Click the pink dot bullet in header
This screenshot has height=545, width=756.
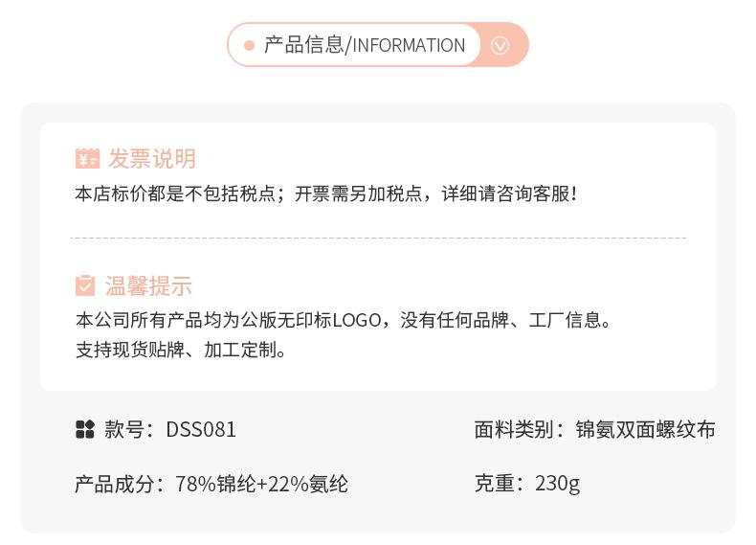(249, 45)
